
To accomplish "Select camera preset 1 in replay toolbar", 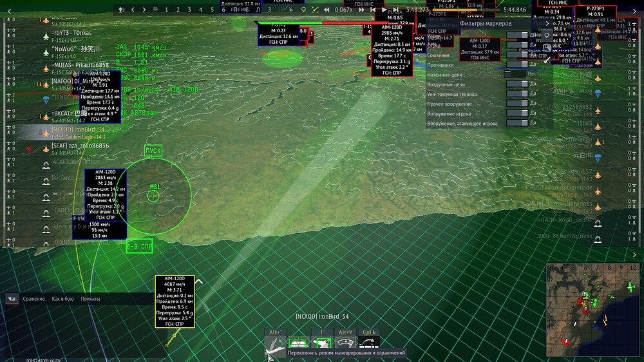I will (166, 10).
